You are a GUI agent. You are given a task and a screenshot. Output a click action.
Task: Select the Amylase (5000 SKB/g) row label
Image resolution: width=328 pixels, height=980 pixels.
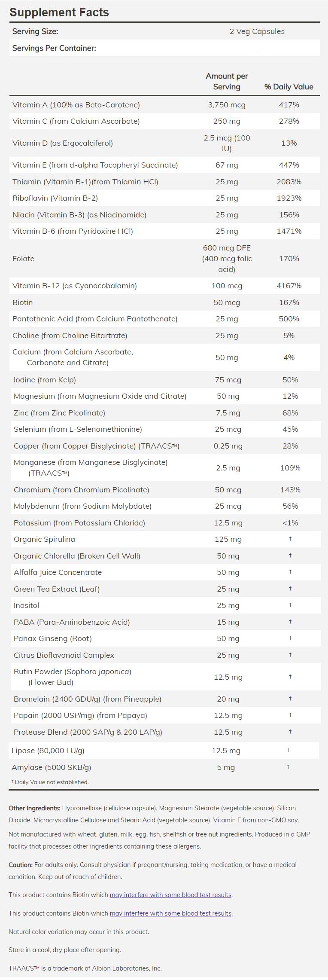(52, 767)
